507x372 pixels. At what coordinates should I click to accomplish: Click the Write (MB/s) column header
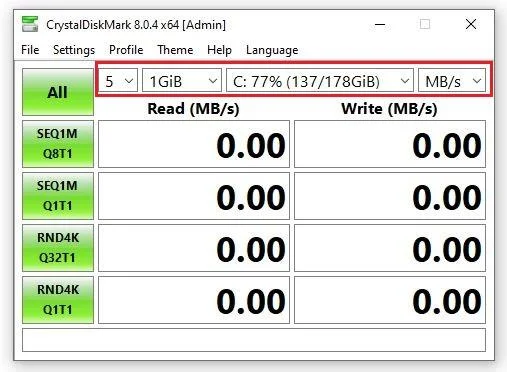coord(389,109)
